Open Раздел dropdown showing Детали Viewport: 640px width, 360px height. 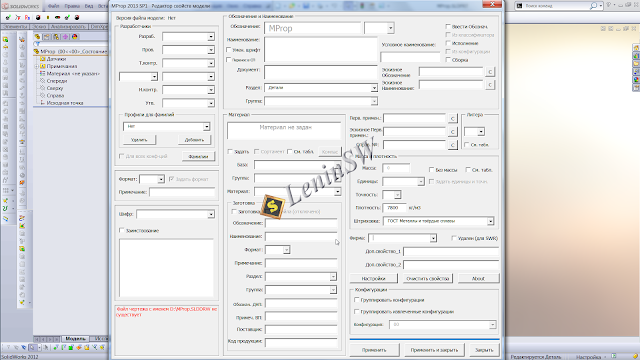pos(374,88)
